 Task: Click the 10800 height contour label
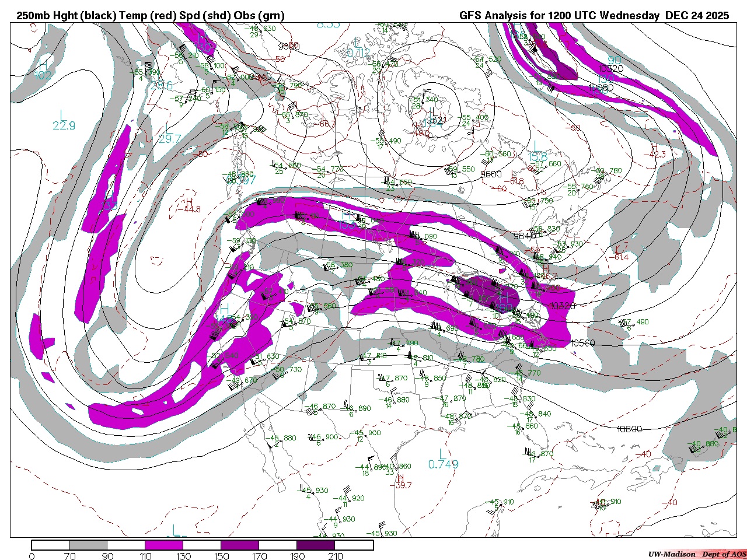tap(629, 429)
